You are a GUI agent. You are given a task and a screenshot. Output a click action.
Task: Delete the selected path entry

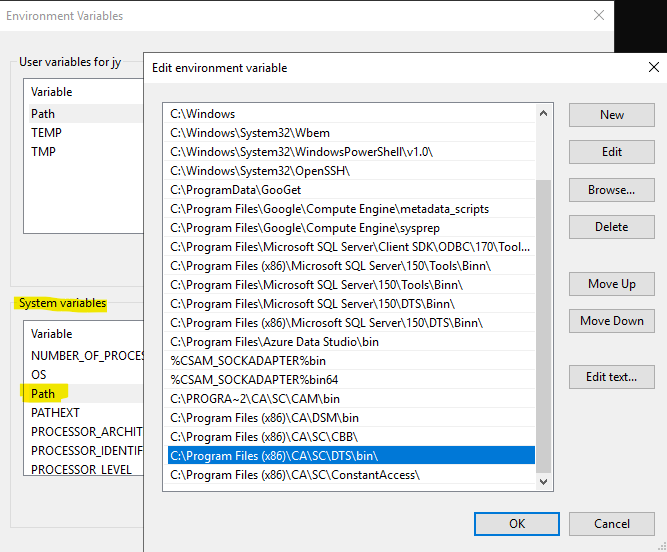coord(611,227)
